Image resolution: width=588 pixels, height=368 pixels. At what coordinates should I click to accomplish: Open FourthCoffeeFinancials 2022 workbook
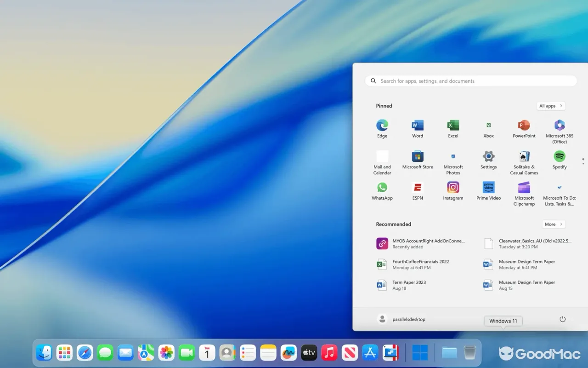pos(413,264)
